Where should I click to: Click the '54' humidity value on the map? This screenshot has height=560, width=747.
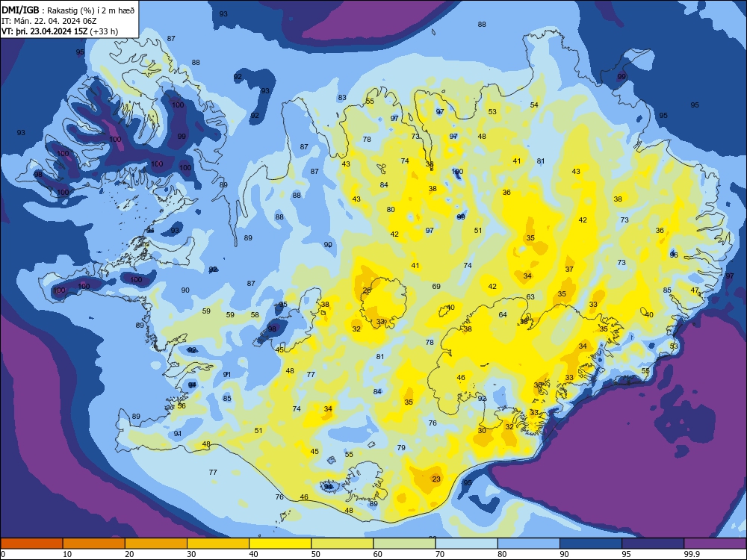[534, 105]
